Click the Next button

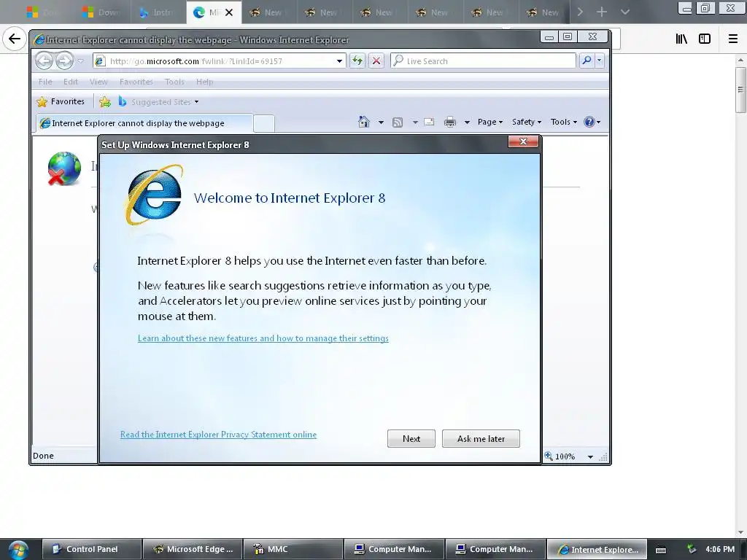point(411,438)
